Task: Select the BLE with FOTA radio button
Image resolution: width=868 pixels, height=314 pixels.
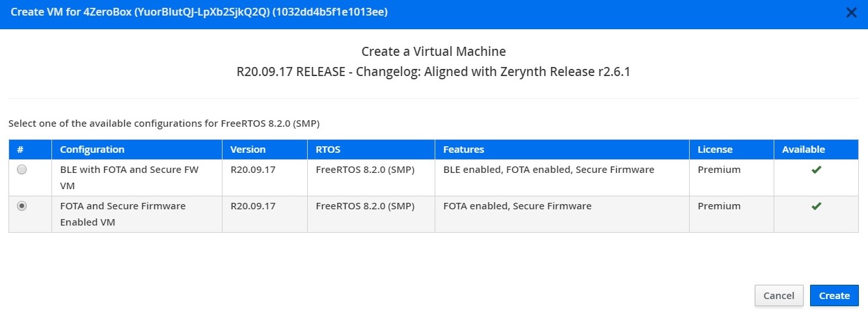Action: (x=22, y=170)
